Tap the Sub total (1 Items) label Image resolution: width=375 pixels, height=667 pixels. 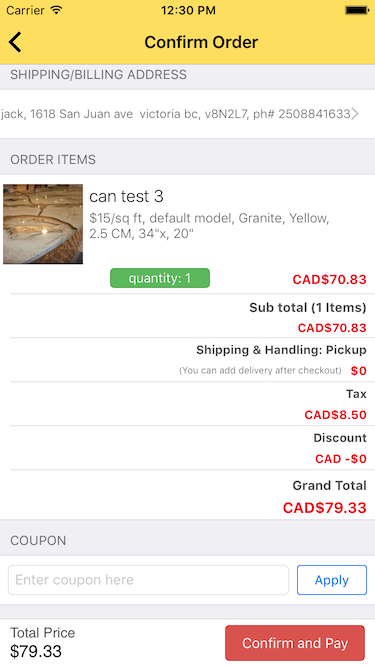tap(308, 308)
